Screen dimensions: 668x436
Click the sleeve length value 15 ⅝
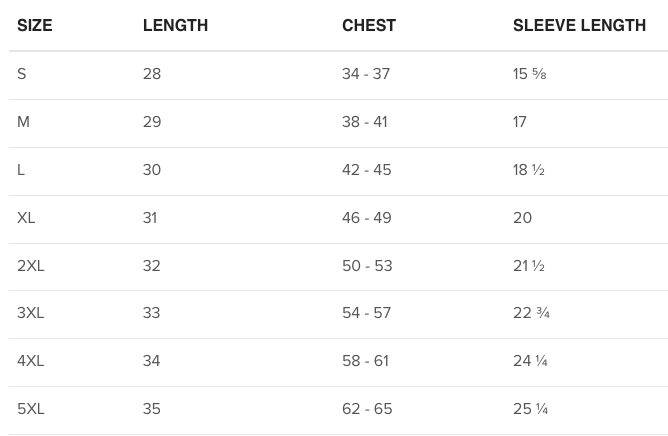tap(530, 74)
